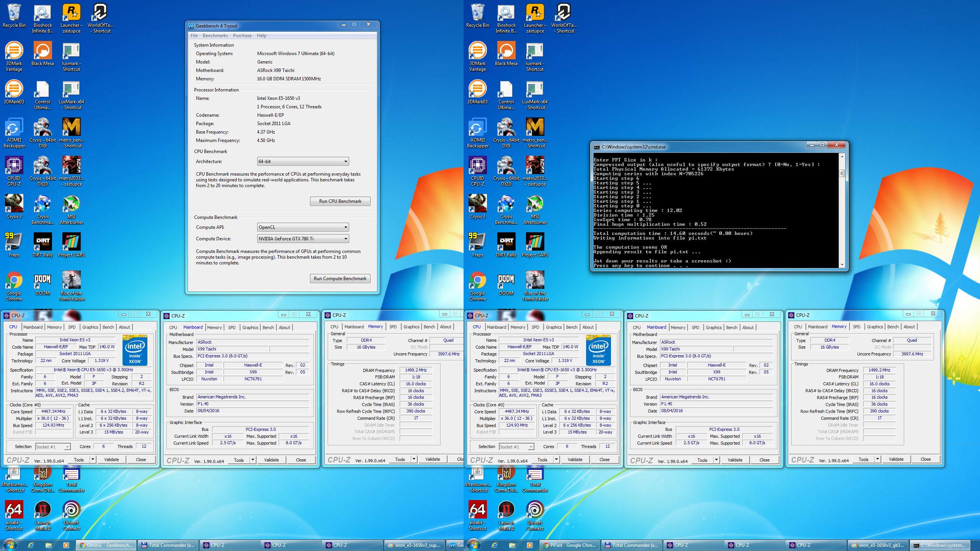Open the DOOM icon on left desktop
The width and height of the screenshot is (980, 551).
click(42, 284)
